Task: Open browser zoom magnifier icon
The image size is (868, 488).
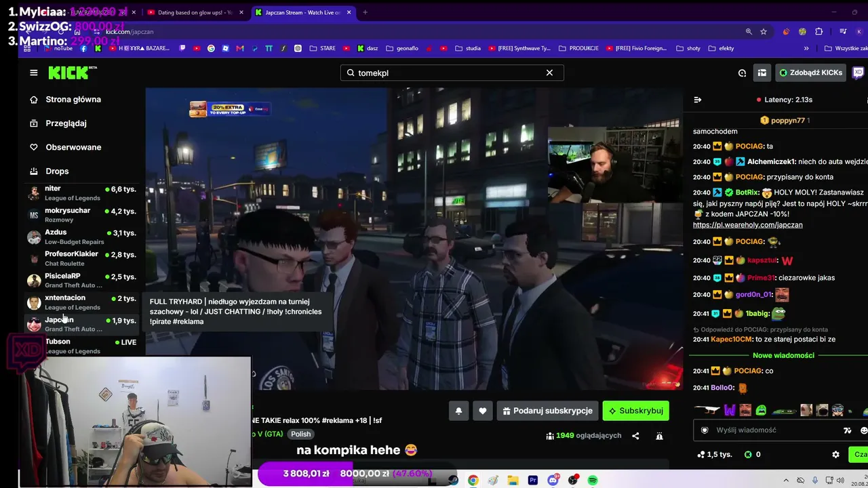Action: (x=749, y=32)
